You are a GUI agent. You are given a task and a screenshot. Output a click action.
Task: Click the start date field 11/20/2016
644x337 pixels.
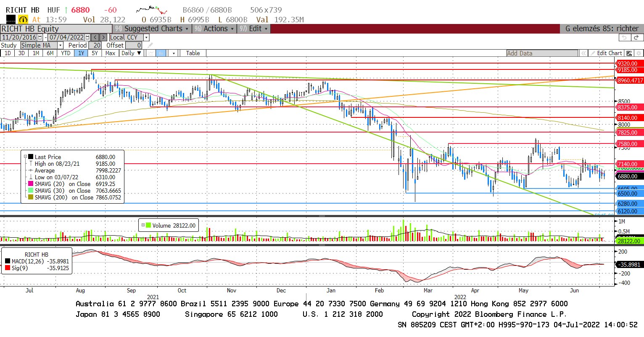click(19, 37)
